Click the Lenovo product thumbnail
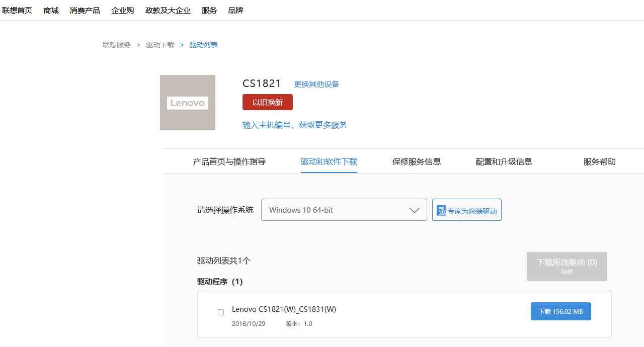Screen dimensions: 644x347 (x=188, y=103)
